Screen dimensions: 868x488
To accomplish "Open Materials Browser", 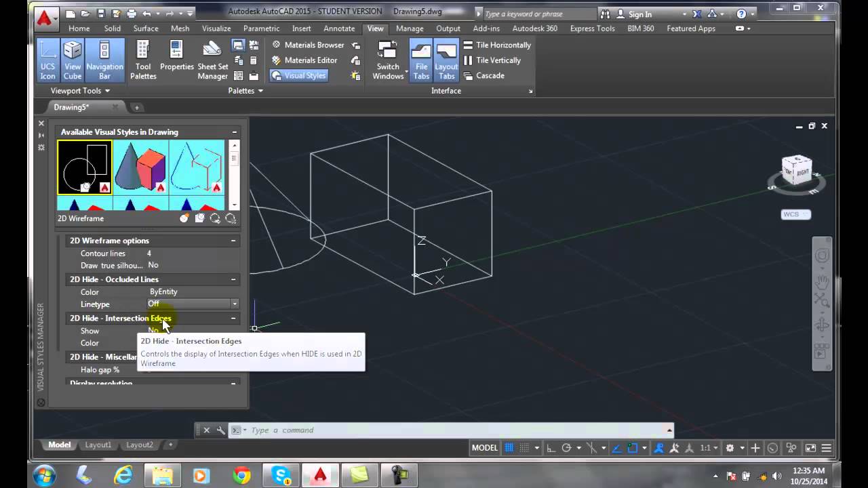I will pos(309,45).
